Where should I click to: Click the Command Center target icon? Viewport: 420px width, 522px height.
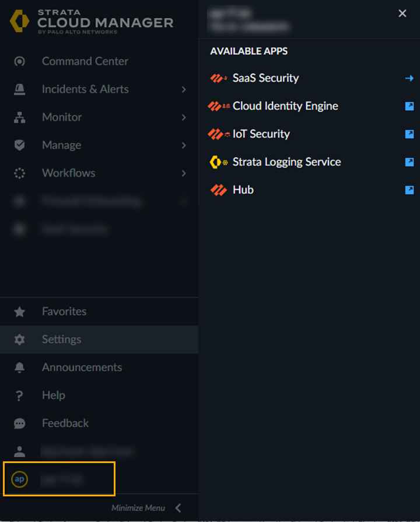(20, 61)
